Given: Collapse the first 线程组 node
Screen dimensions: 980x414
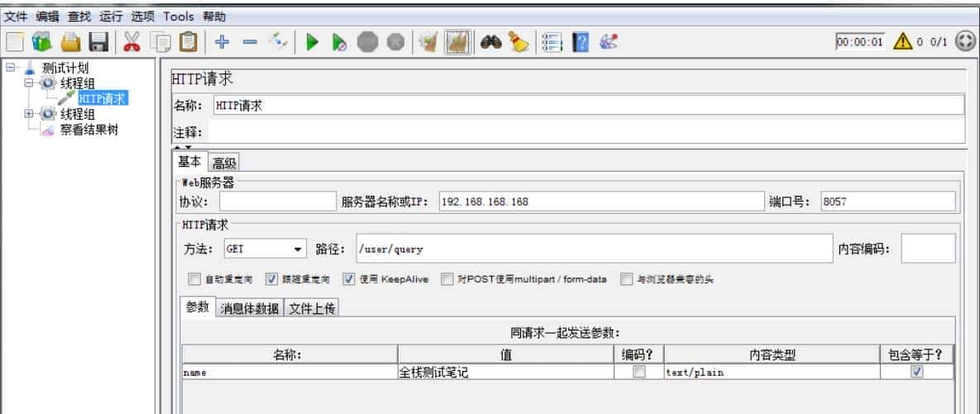Looking at the screenshot, I should (x=29, y=83).
